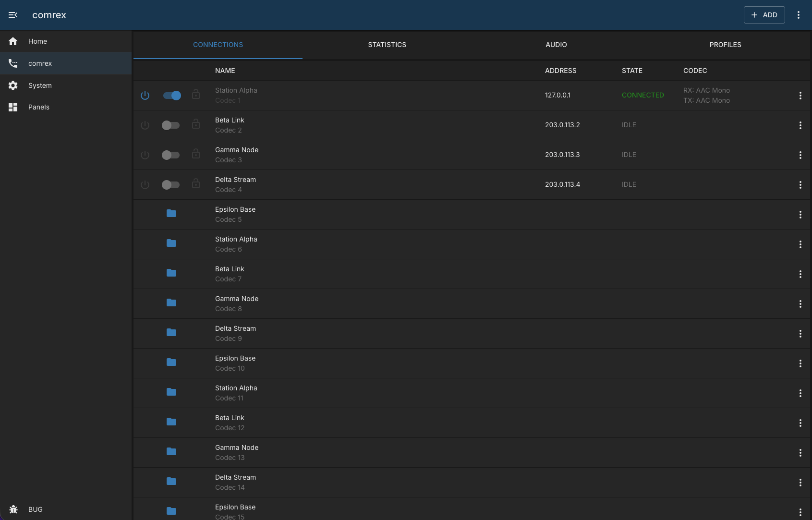Open the options menu for Codec 4 row
The image size is (812, 520).
pos(800,185)
